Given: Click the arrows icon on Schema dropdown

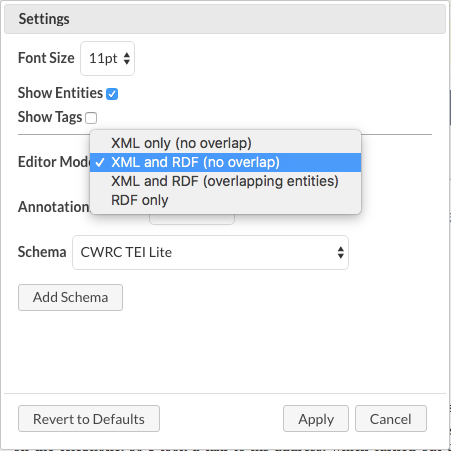Looking at the screenshot, I should [x=340, y=252].
